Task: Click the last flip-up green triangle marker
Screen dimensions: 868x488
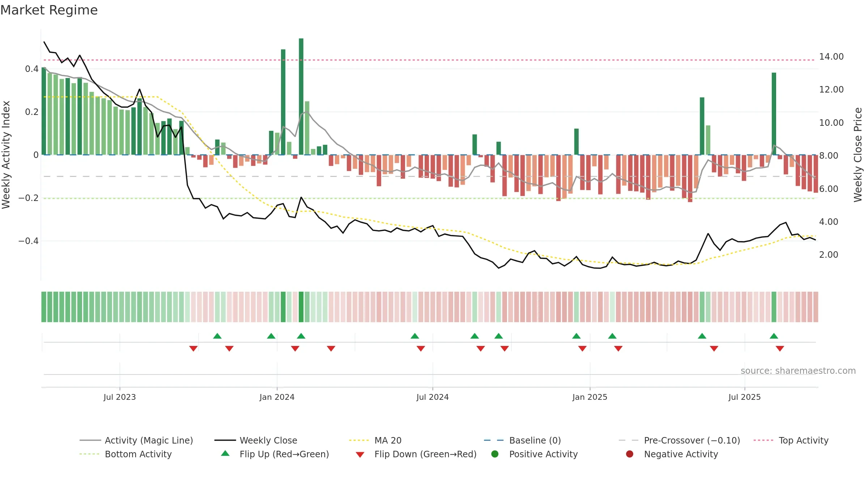Action: [774, 336]
